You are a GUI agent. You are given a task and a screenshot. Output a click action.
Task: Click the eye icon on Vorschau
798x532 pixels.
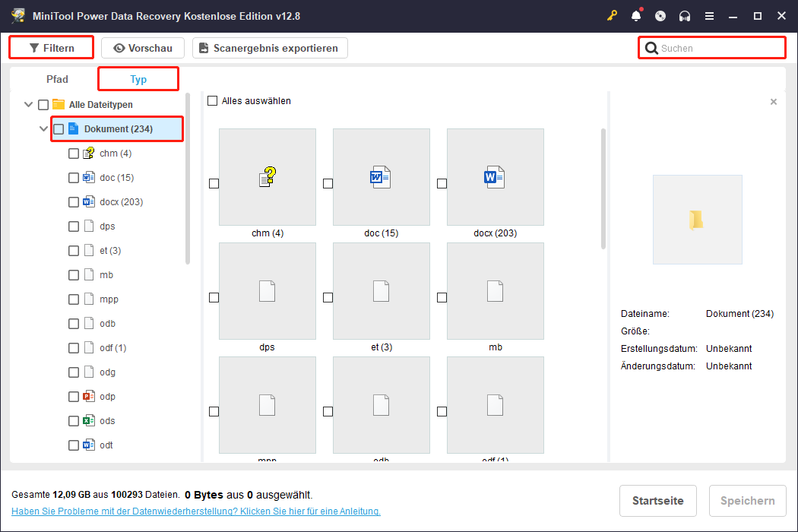click(x=118, y=47)
